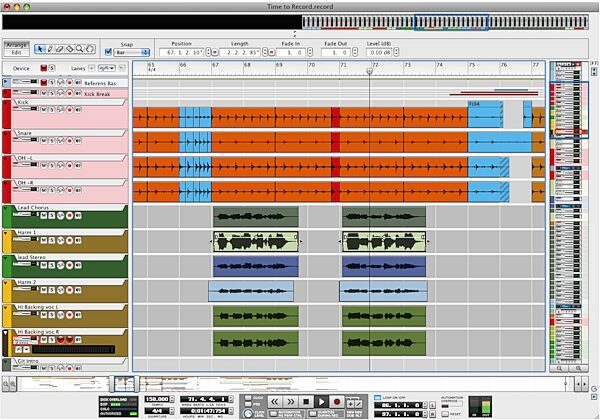Image resolution: width=600 pixels, height=420 pixels.
Task: Mute the lead Stereo track
Action: (x=44, y=265)
